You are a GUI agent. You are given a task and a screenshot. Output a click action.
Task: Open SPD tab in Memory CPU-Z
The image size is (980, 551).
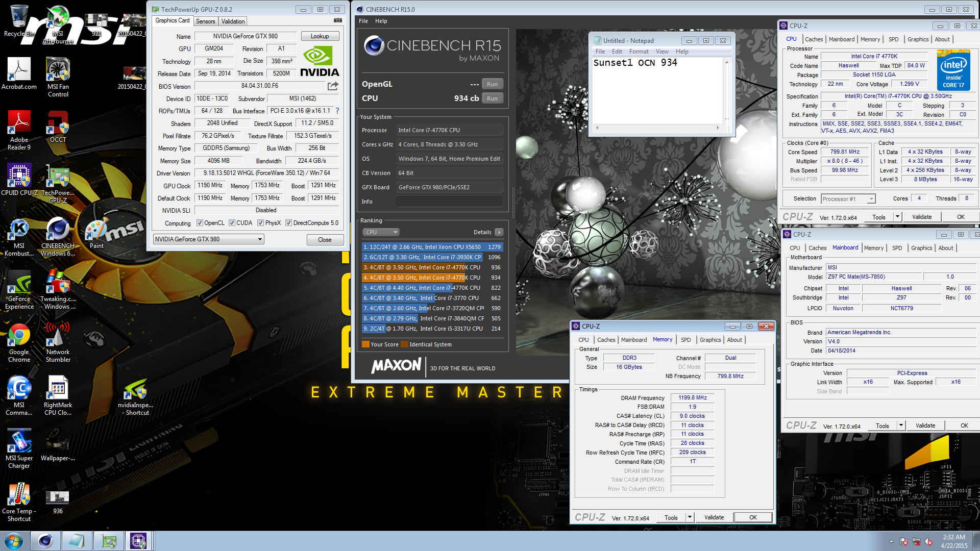click(685, 340)
